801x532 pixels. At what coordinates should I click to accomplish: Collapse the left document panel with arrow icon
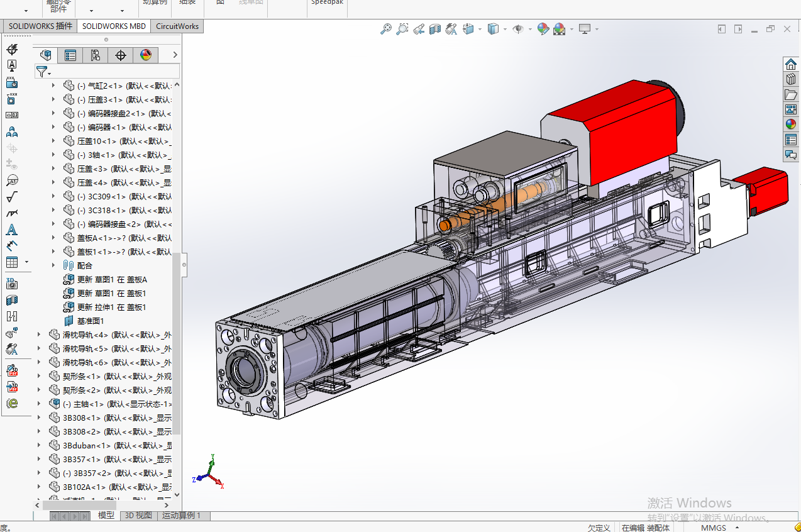click(722, 29)
